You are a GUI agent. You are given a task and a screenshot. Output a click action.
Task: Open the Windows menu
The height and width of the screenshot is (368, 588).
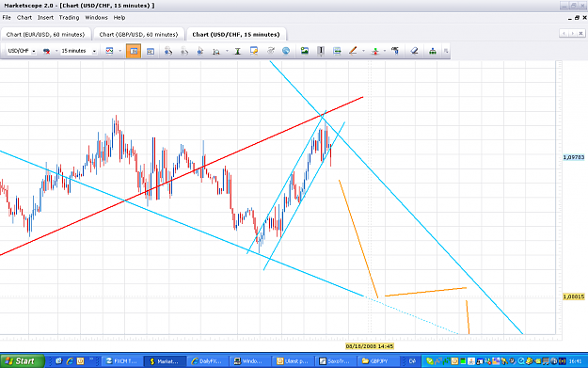click(x=96, y=18)
